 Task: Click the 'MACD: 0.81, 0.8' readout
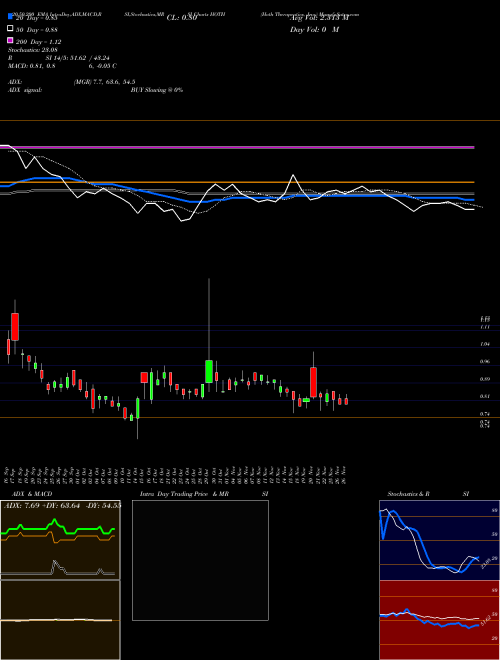32,66
